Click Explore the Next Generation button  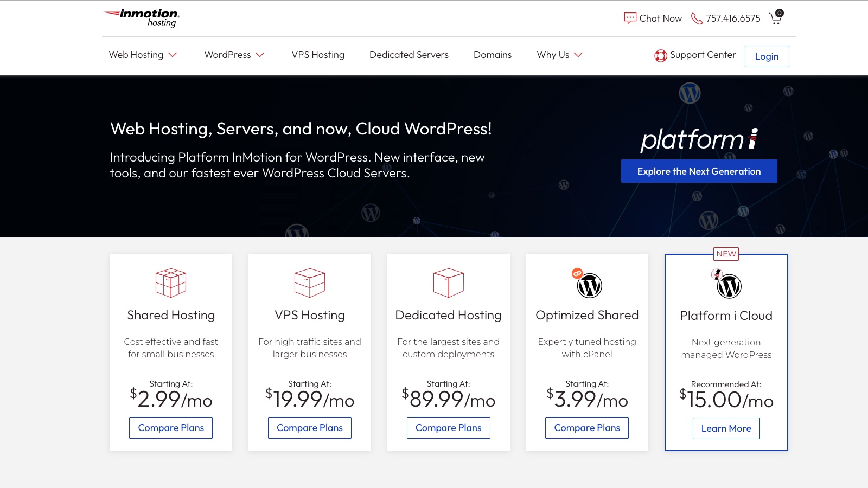699,171
